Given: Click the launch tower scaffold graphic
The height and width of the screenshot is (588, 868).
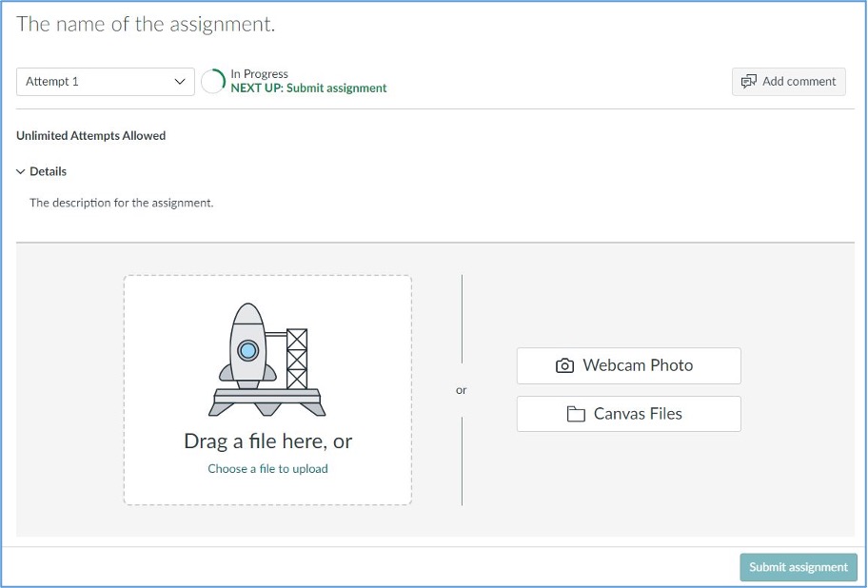Looking at the screenshot, I should [x=297, y=359].
